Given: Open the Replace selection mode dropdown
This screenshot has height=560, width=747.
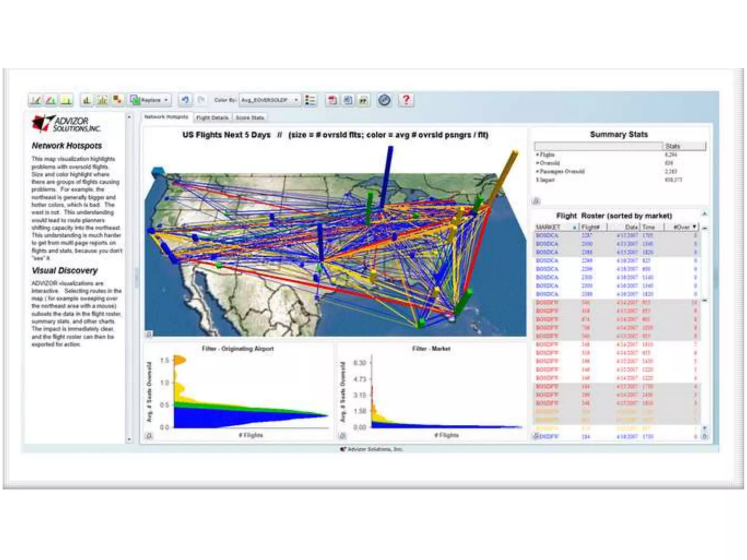Looking at the screenshot, I should pyautogui.click(x=166, y=100).
